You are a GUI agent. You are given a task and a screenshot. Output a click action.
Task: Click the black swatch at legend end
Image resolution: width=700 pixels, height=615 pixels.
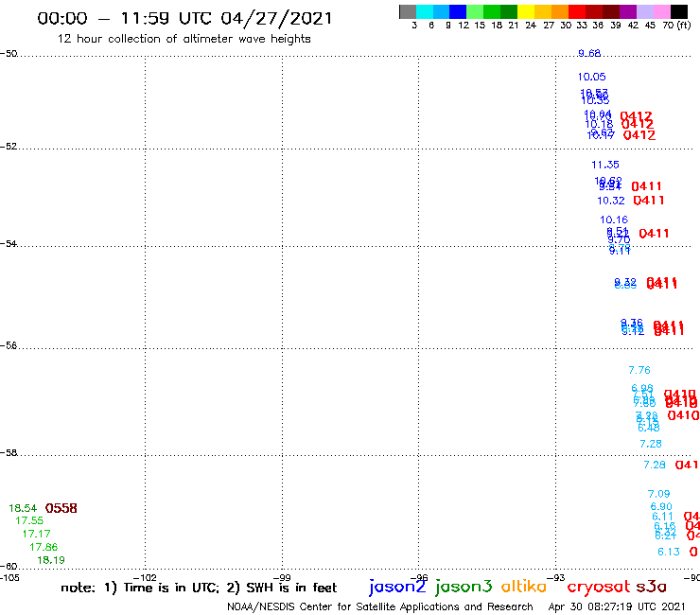point(678,11)
